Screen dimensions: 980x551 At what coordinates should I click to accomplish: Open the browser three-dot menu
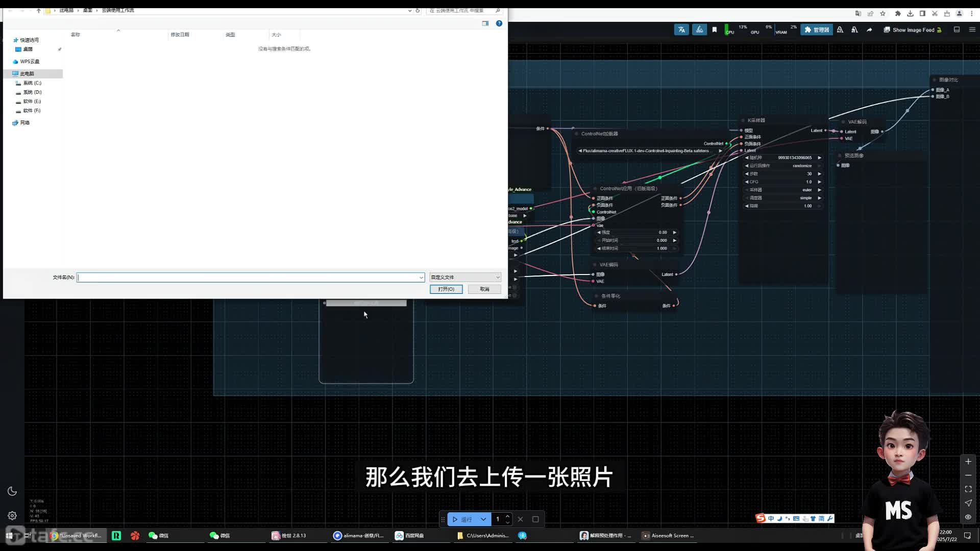[971, 14]
